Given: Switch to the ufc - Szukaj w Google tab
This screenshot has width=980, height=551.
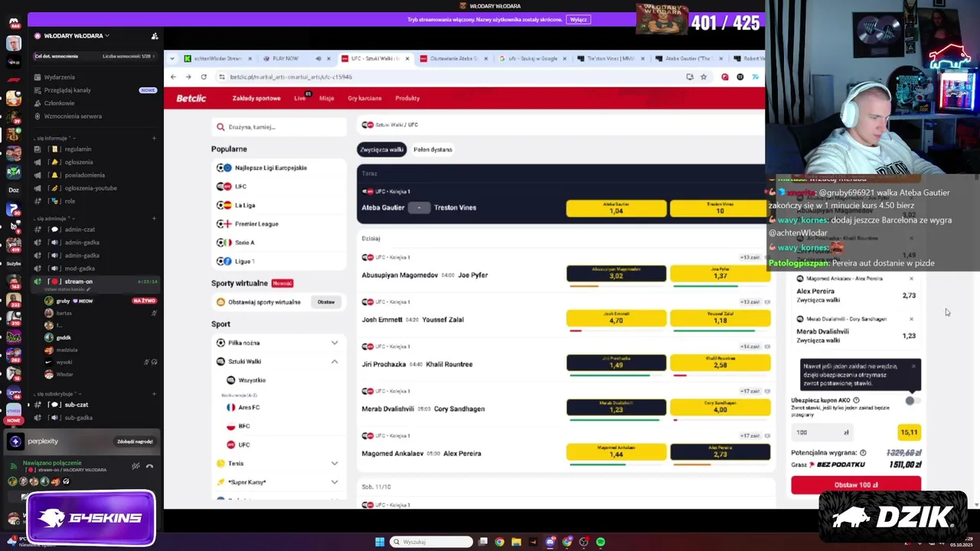Looking at the screenshot, I should (x=532, y=58).
